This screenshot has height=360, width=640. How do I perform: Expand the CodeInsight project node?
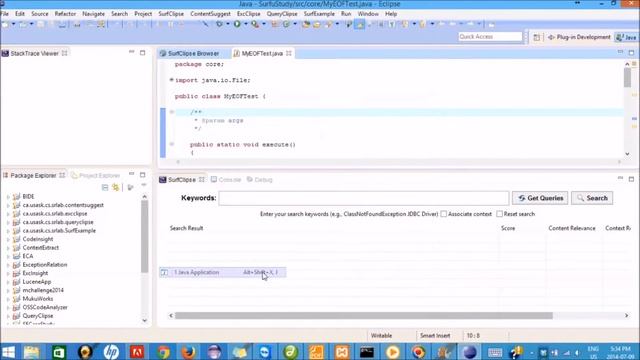8,239
